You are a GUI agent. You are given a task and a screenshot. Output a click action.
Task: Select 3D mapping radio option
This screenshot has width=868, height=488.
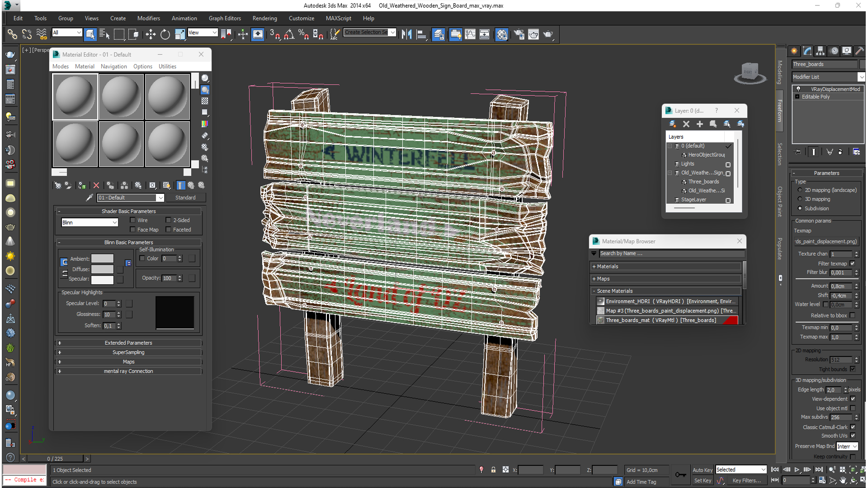[800, 199]
